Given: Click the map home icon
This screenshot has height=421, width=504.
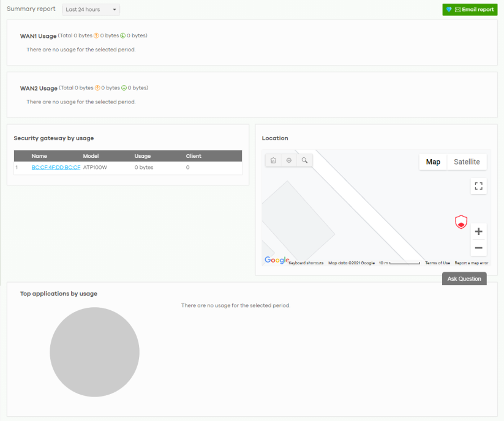Looking at the screenshot, I should [273, 160].
